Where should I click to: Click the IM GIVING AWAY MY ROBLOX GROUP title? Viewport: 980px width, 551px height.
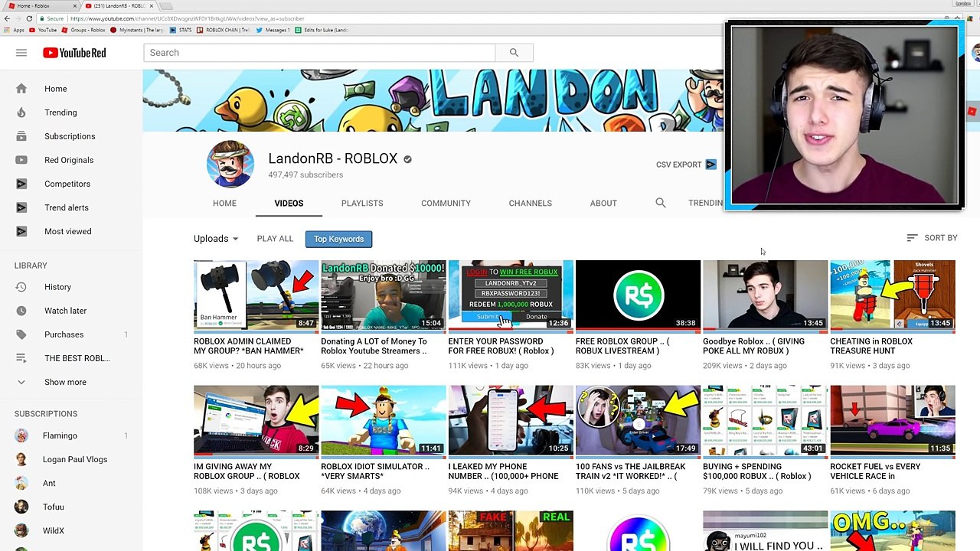(247, 471)
